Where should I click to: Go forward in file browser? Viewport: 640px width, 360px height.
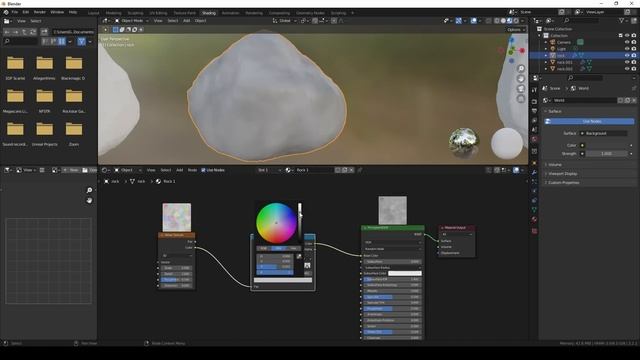point(16,32)
